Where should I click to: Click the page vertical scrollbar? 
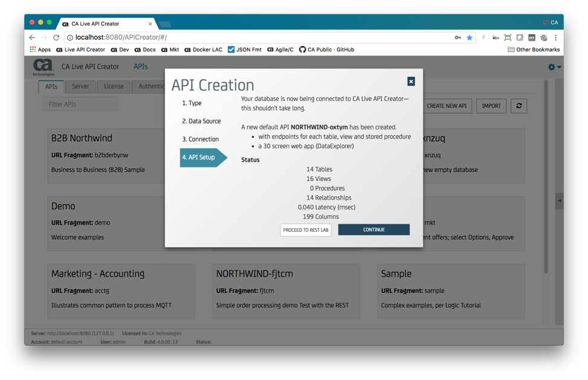click(x=546, y=177)
